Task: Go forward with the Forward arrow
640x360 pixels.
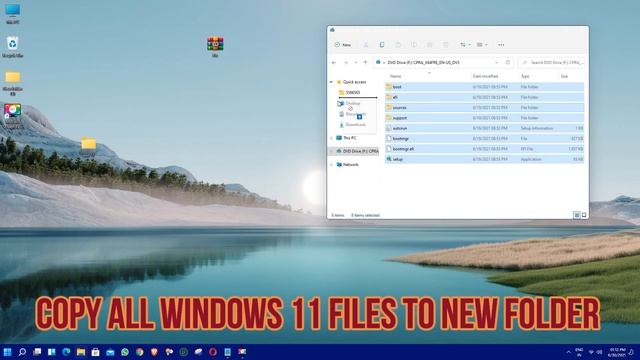Action: click(x=346, y=62)
